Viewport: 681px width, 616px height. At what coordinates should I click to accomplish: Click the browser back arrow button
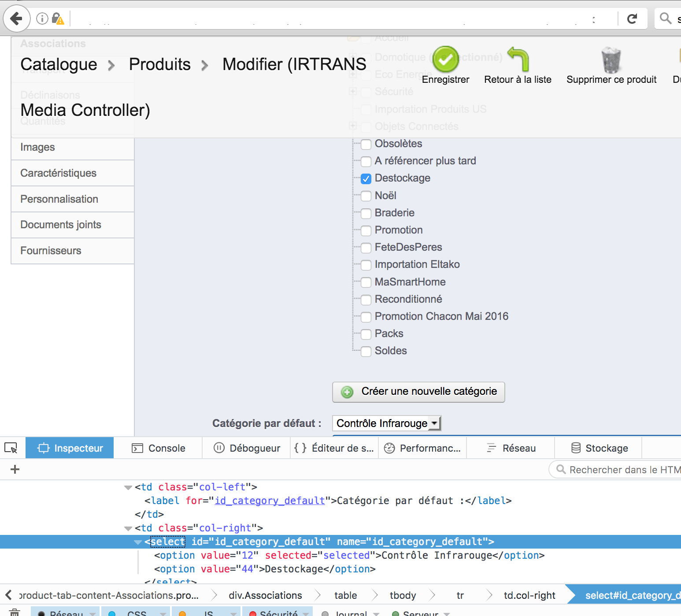(17, 19)
